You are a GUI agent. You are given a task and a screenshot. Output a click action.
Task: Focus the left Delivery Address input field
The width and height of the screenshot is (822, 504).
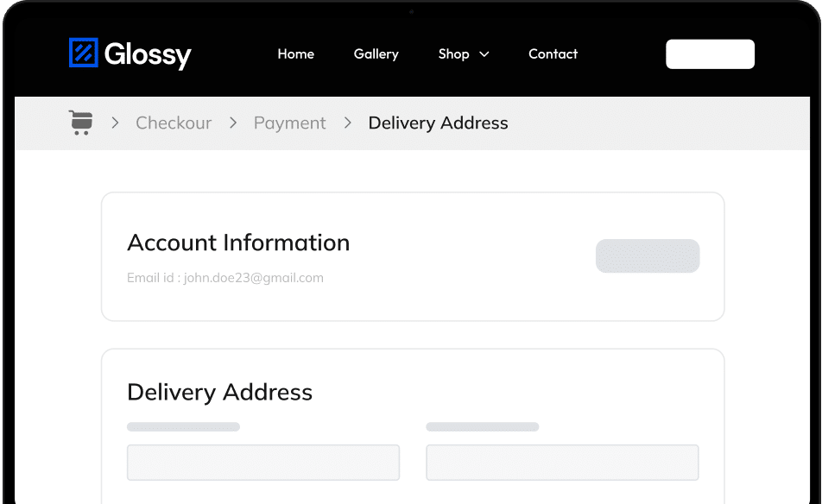click(263, 463)
